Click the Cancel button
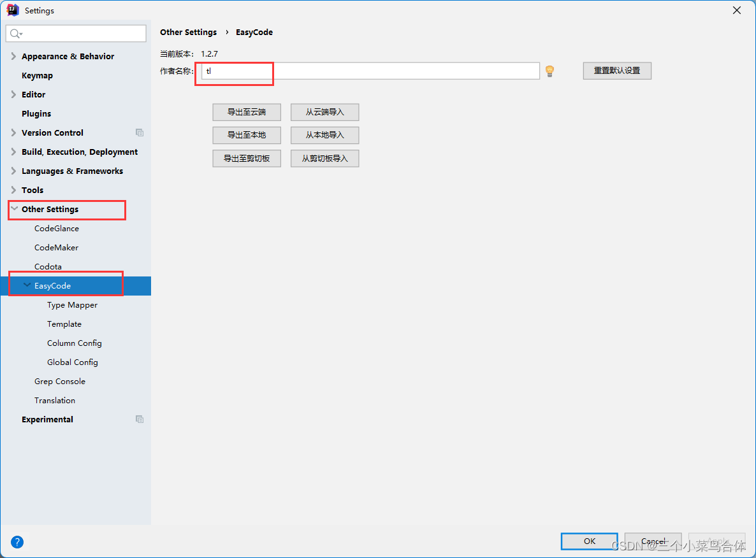 653,541
